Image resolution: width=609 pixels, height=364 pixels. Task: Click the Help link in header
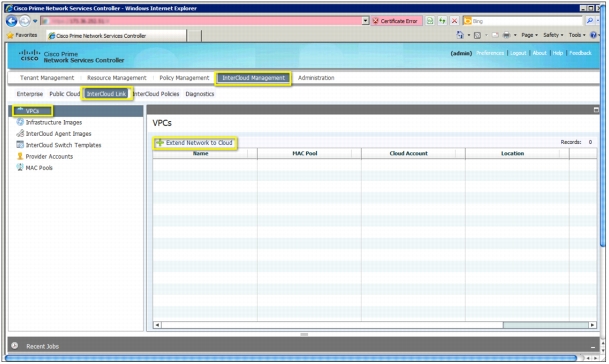558,53
